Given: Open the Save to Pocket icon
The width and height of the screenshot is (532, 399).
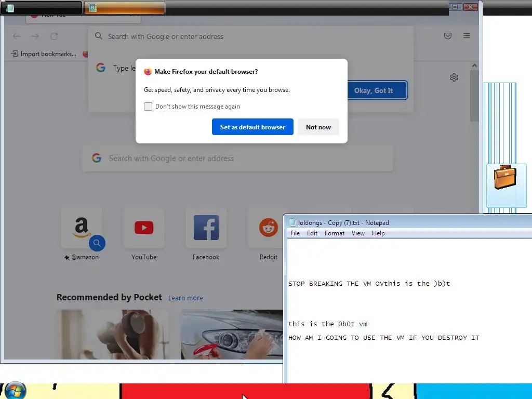Looking at the screenshot, I should click(448, 36).
